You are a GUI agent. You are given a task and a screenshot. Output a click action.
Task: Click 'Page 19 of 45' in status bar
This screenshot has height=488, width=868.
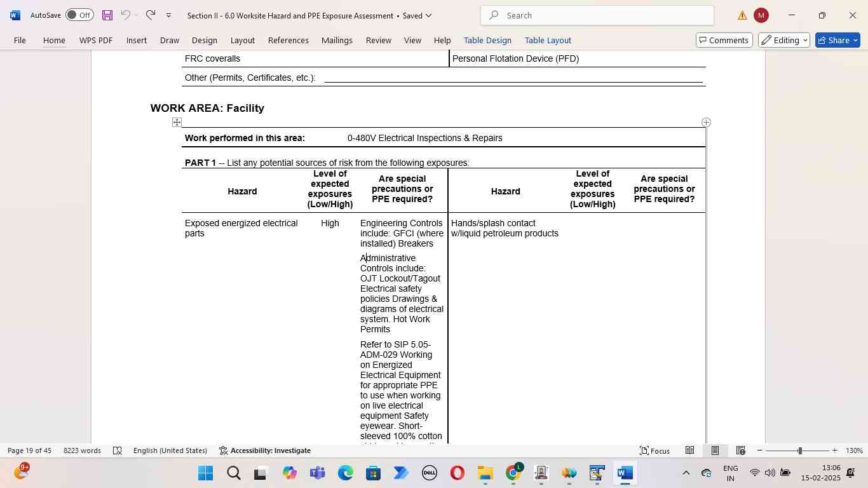[29, 451]
